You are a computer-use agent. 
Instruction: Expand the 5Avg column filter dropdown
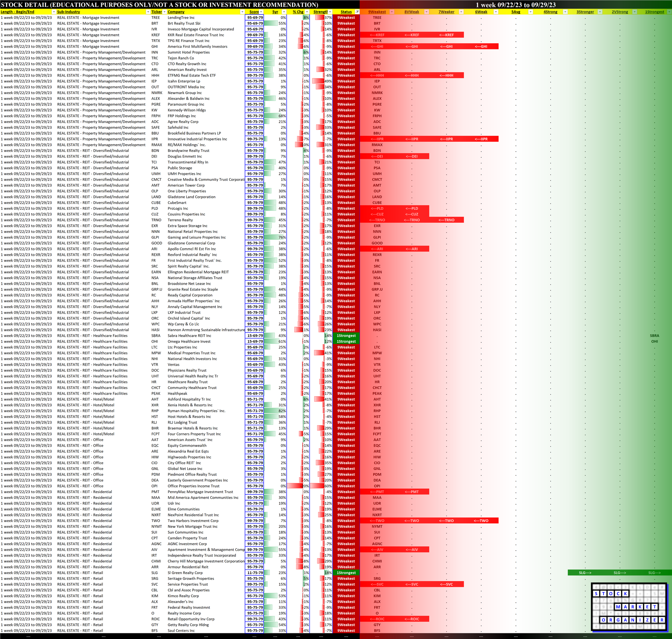click(531, 12)
